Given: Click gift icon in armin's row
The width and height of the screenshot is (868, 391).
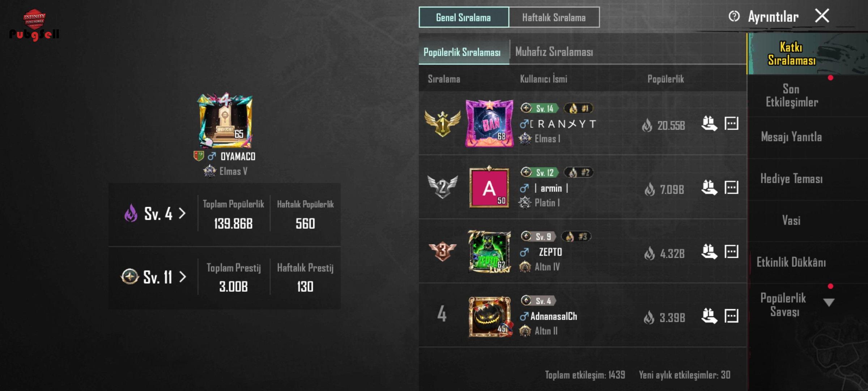Looking at the screenshot, I should coord(709,188).
